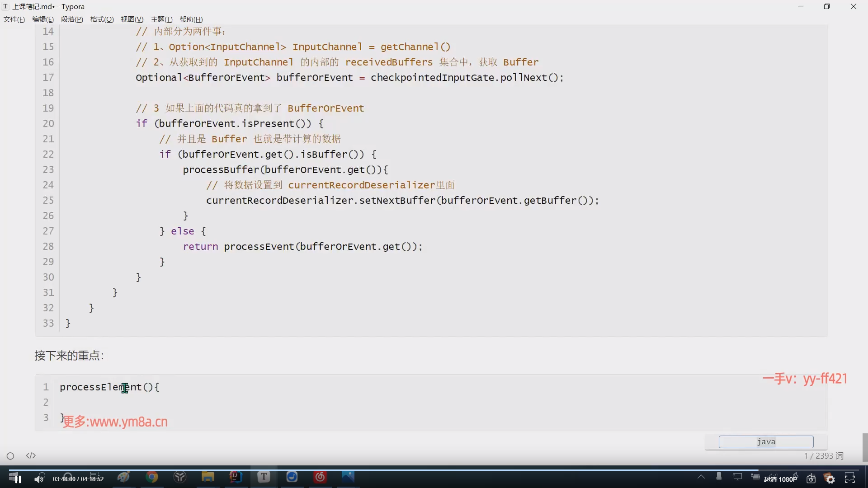Open File Explorer from the taskbar
The height and width of the screenshot is (488, 868).
click(208, 477)
